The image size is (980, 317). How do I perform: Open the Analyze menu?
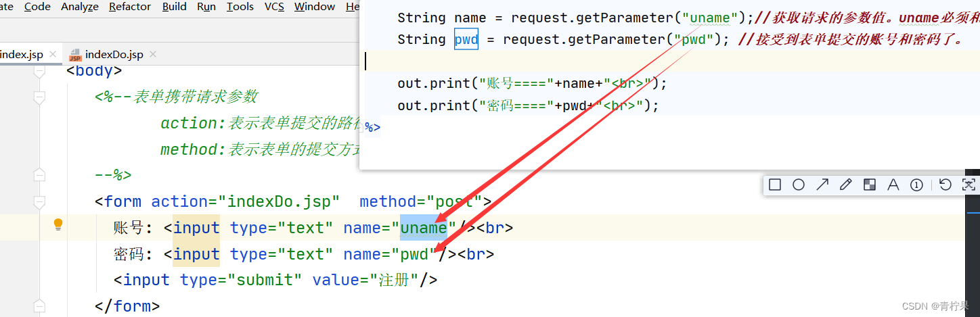pyautogui.click(x=80, y=7)
